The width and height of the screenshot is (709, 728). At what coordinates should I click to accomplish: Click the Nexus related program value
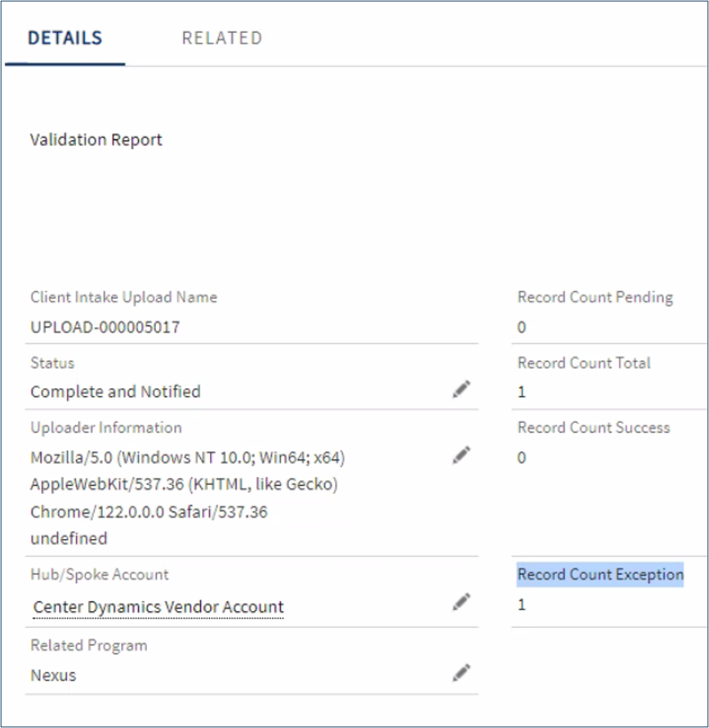click(53, 676)
